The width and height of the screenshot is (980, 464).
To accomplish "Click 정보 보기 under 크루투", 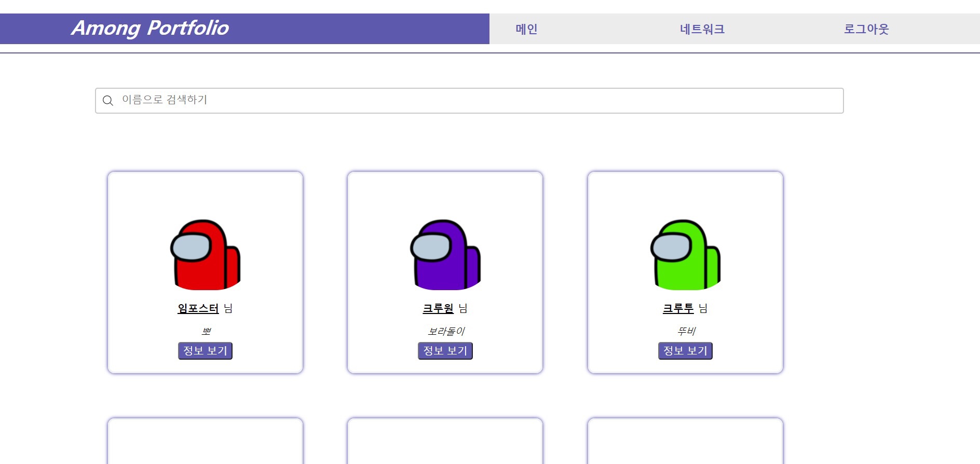I will (685, 351).
